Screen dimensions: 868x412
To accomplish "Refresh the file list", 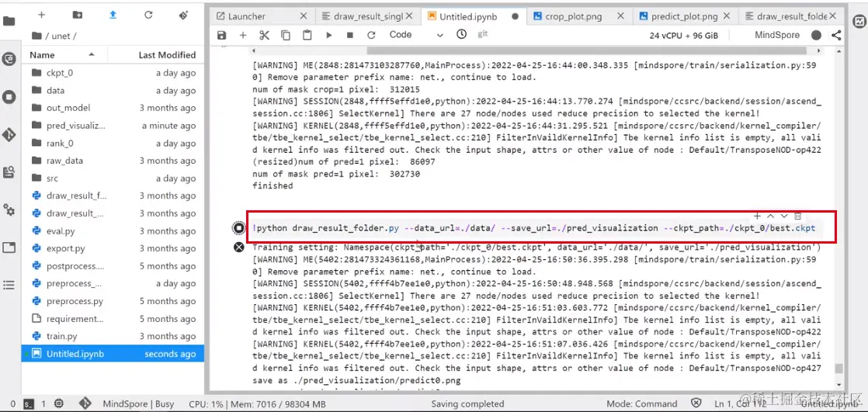I will pos(148,15).
